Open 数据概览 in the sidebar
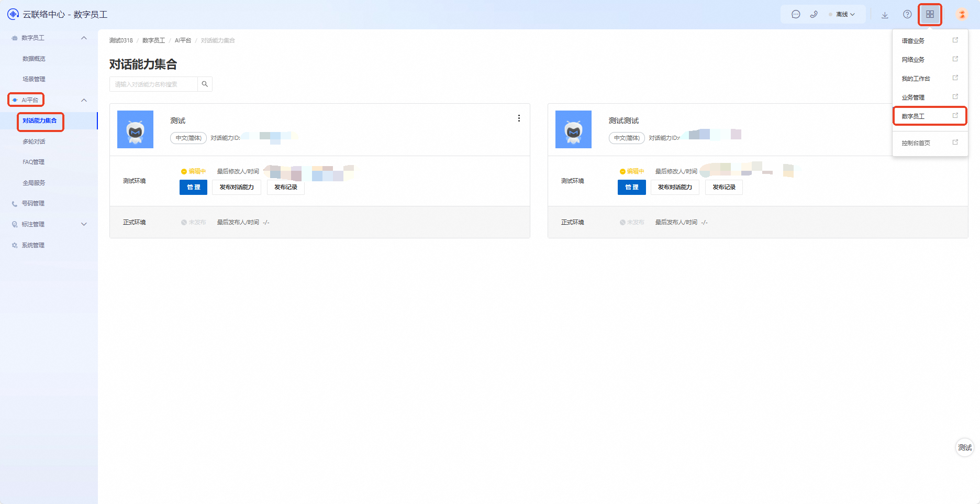 click(34, 59)
